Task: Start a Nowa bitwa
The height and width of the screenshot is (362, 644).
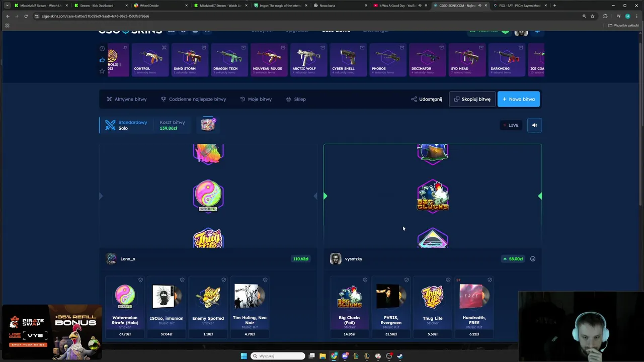Action: (519, 99)
